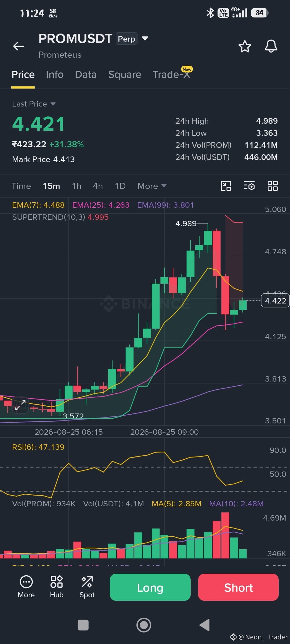
Task: Open the More timeframes dropdown
Action: tap(152, 186)
